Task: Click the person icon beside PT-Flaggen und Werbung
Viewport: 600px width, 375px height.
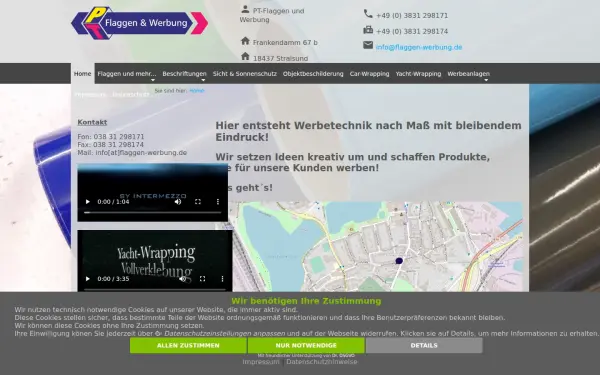Action: (x=245, y=9)
